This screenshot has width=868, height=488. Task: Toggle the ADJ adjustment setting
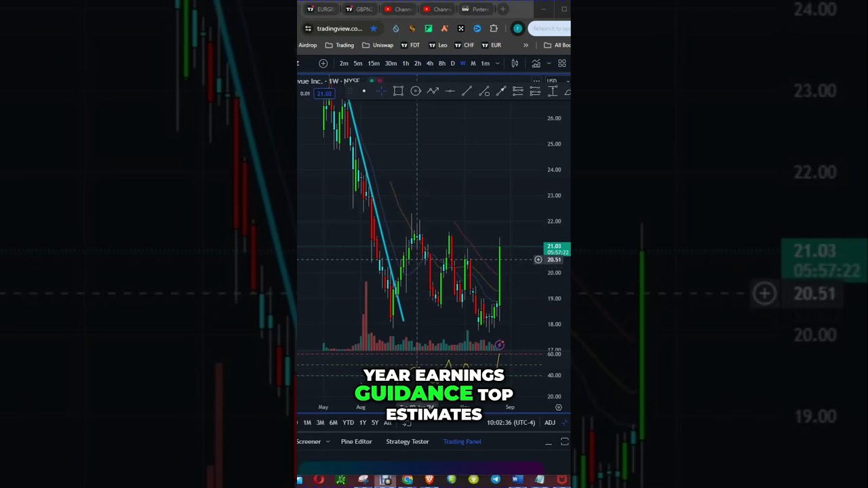[x=550, y=423]
